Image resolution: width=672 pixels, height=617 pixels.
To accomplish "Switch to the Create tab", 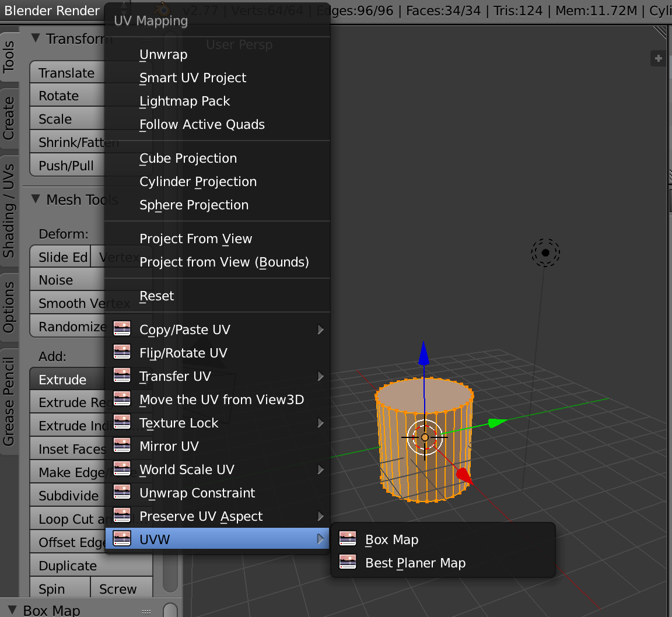I will [9, 118].
